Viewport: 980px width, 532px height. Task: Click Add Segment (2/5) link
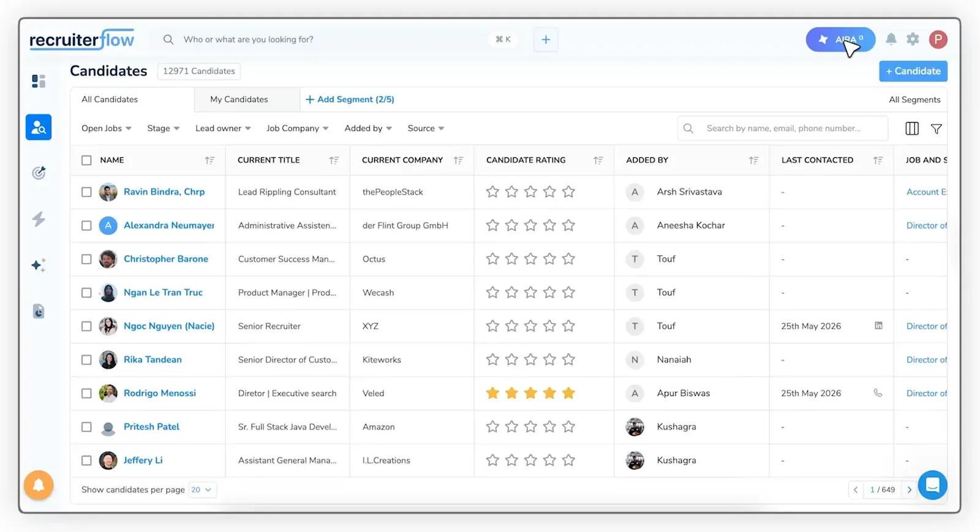pyautogui.click(x=350, y=99)
